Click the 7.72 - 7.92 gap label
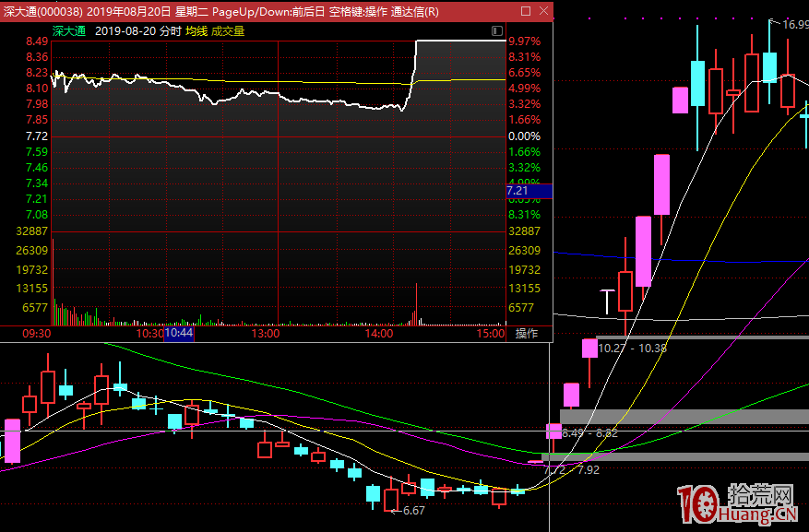The width and height of the screenshot is (809, 532). click(572, 469)
